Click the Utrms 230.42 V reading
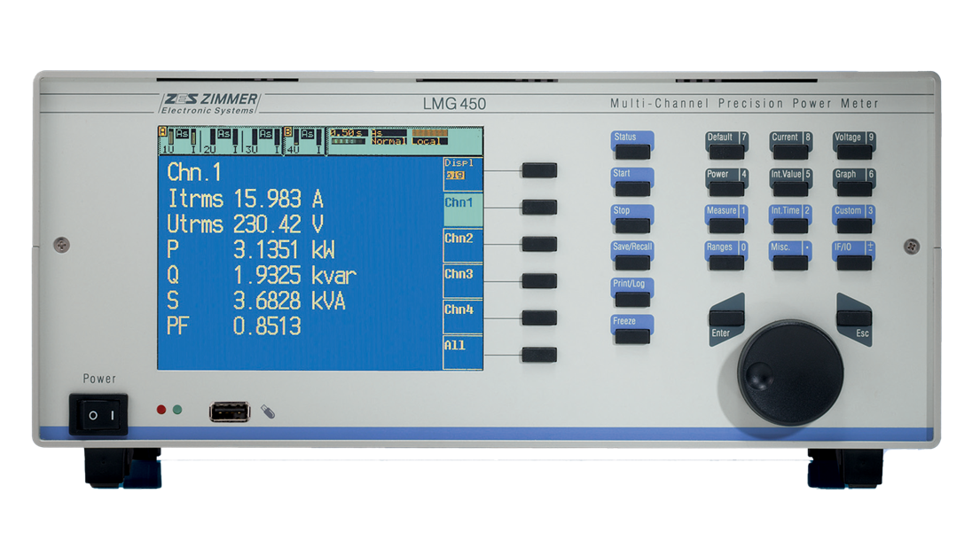The image size is (980, 541). [x=246, y=223]
